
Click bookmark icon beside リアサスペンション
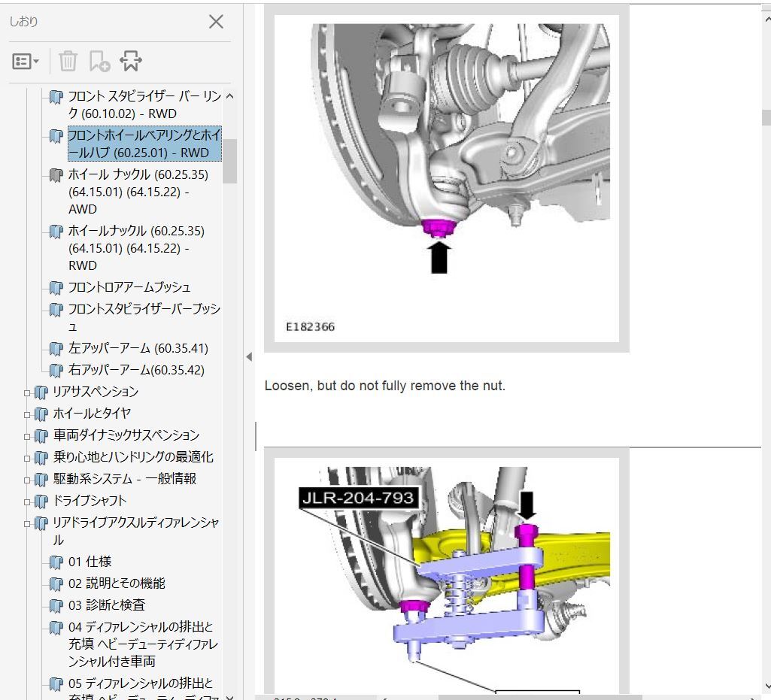41,392
